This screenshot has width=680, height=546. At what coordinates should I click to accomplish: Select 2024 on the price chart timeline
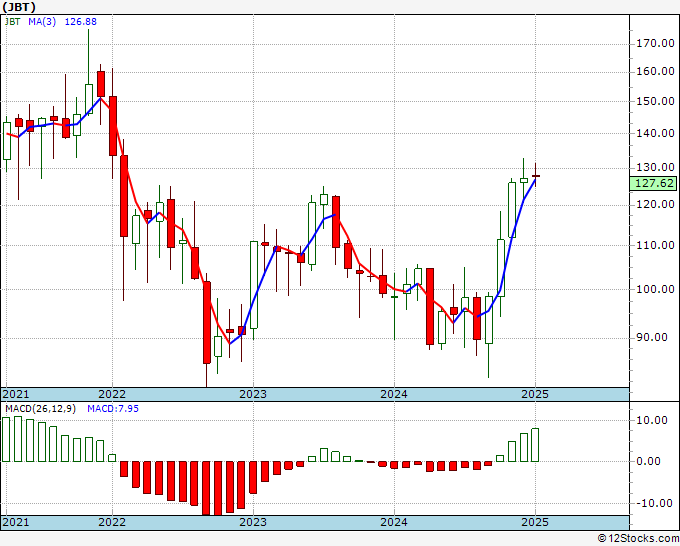394,394
